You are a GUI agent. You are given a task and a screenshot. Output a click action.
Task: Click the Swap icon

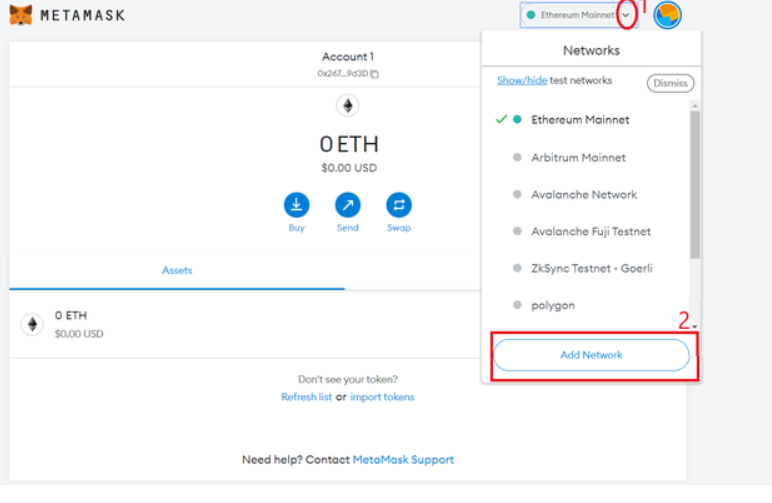399,205
